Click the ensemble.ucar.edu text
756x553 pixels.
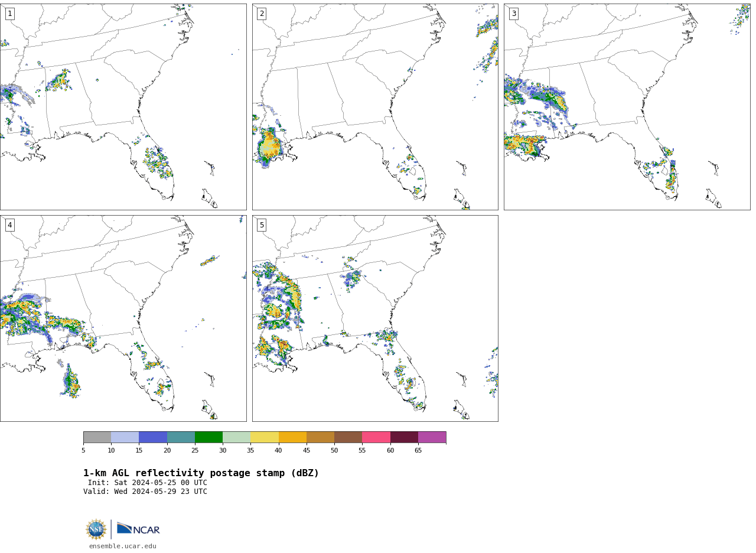click(123, 547)
